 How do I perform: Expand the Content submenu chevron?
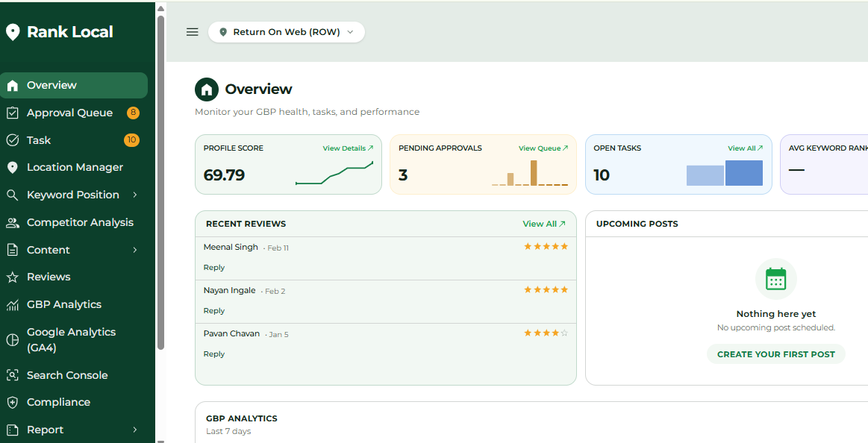[x=135, y=250]
